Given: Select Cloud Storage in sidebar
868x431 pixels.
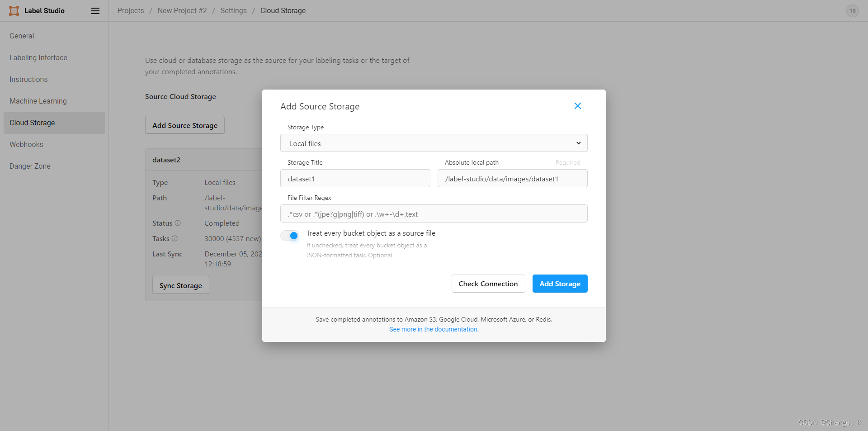Looking at the screenshot, I should click(x=54, y=123).
